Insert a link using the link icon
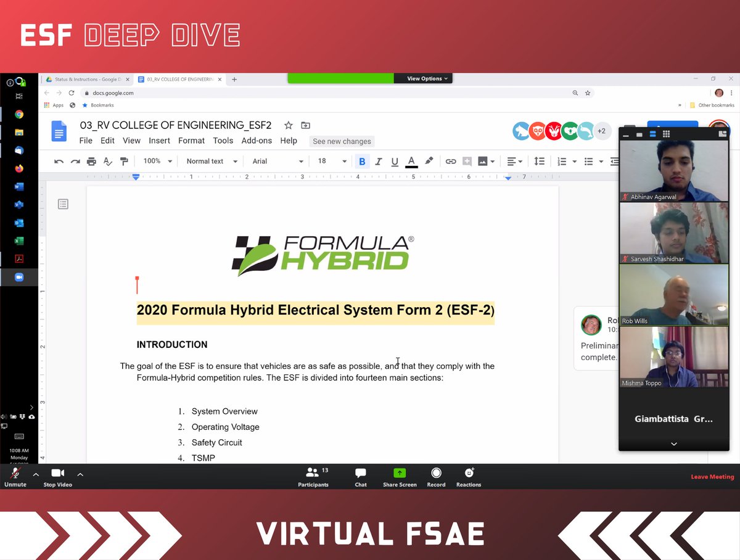Screen dimensions: 740x560 pyautogui.click(x=450, y=161)
